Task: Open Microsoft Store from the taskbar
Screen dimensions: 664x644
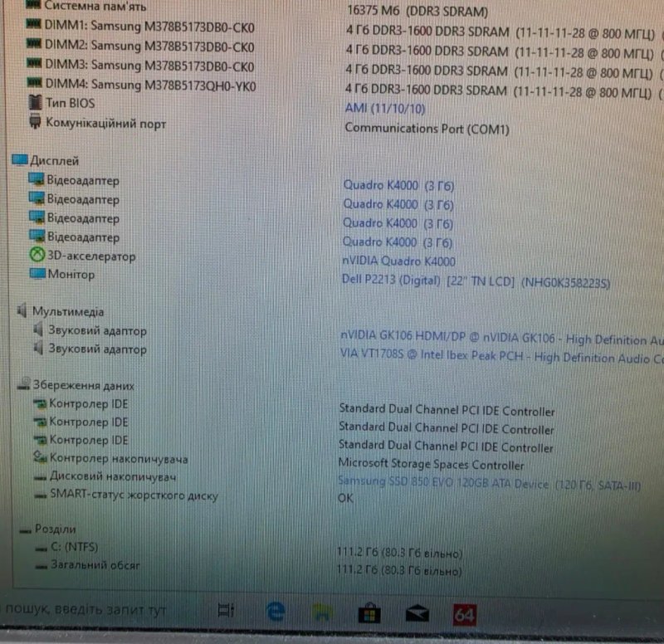Action: click(x=369, y=613)
